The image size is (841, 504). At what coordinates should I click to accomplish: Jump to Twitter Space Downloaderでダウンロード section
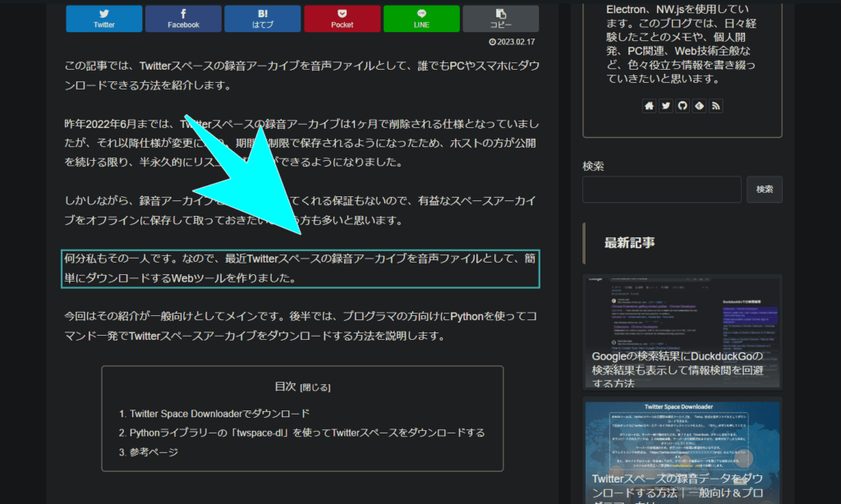[219, 414]
